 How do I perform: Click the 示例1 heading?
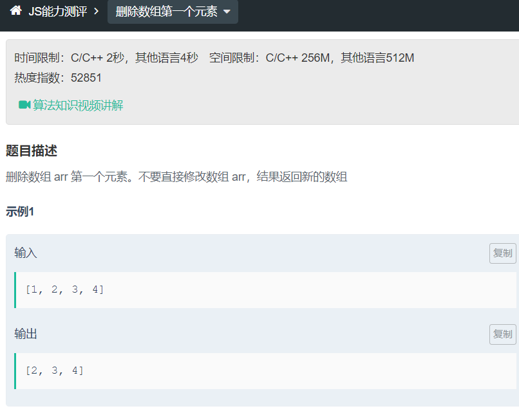click(20, 212)
